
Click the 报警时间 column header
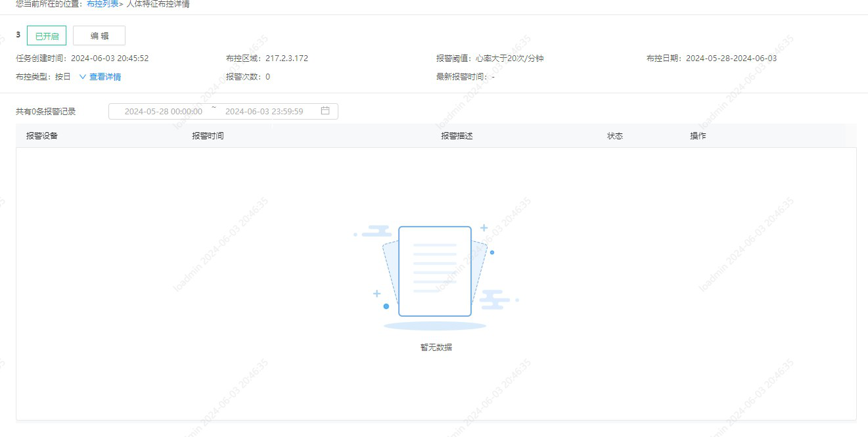click(x=208, y=136)
